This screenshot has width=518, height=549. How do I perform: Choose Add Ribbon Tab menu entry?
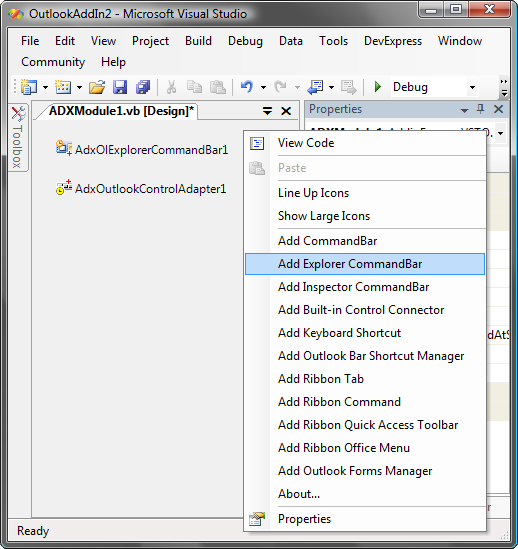(365, 379)
